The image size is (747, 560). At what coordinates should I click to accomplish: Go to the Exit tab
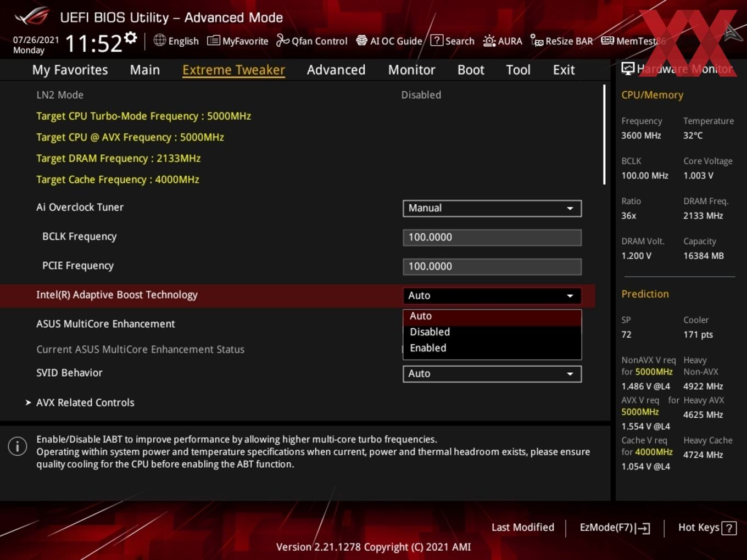[564, 70]
